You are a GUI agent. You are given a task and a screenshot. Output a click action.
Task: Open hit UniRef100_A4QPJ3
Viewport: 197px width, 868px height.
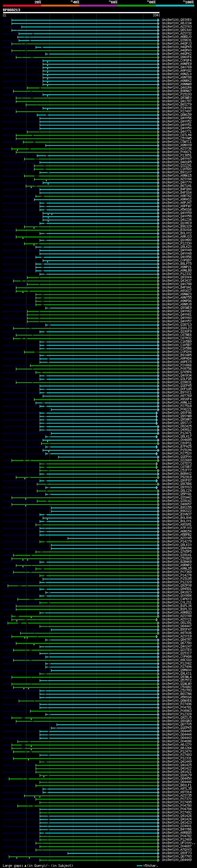(176, 43)
